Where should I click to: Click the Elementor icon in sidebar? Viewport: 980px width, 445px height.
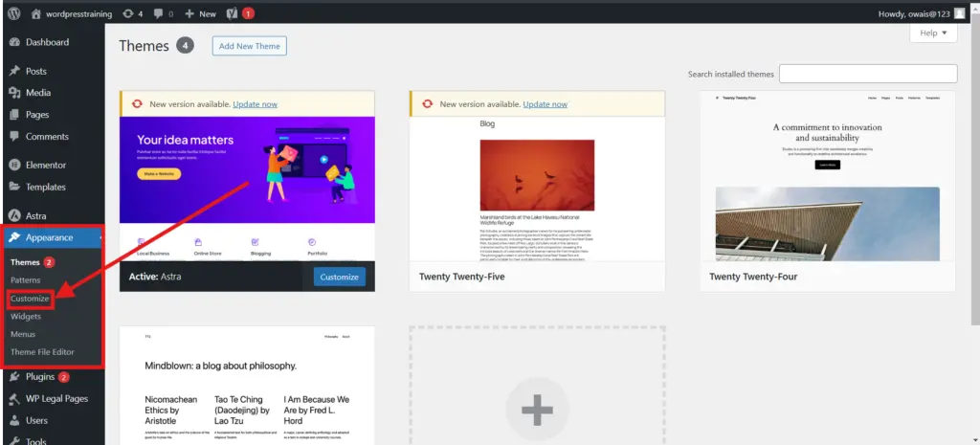(15, 165)
